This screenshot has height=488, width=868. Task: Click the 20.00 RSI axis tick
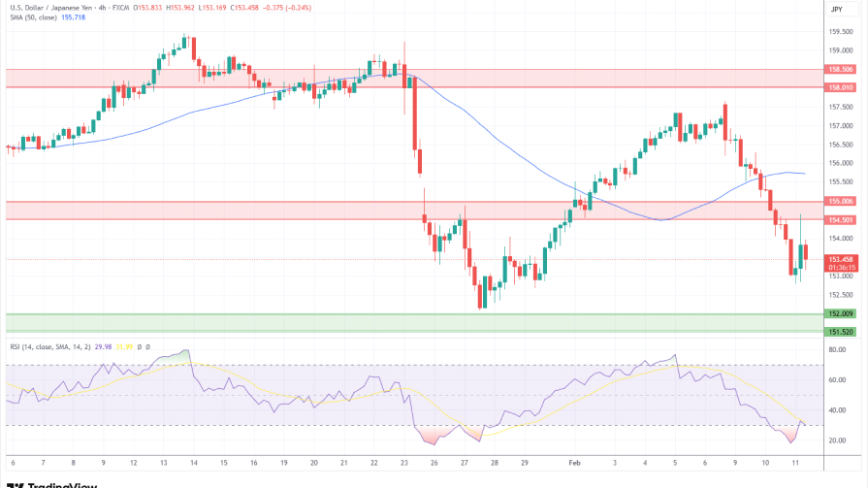click(x=837, y=440)
